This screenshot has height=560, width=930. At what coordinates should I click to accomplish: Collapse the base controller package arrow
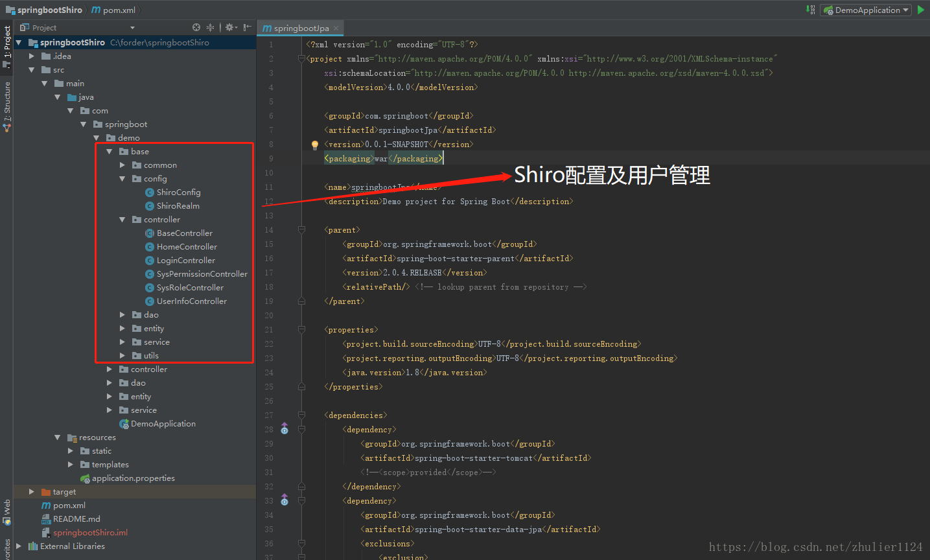click(x=122, y=219)
